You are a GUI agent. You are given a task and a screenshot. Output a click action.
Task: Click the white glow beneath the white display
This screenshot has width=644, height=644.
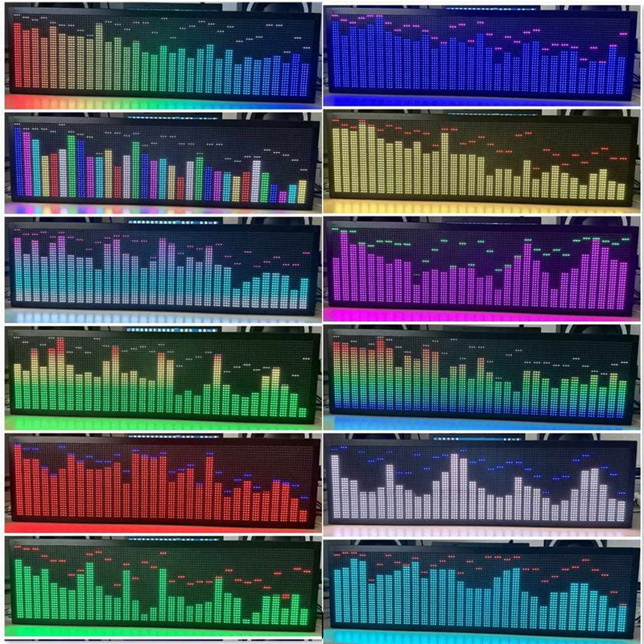(x=481, y=530)
